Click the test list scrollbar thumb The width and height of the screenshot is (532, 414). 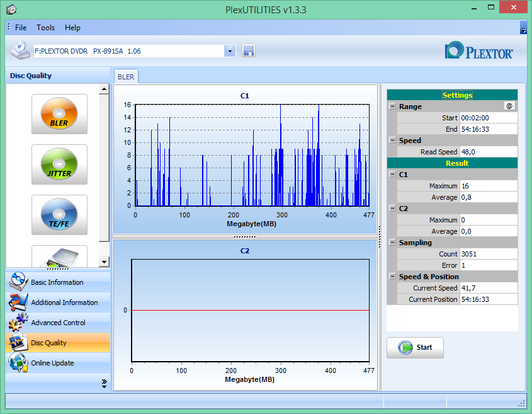point(104,168)
